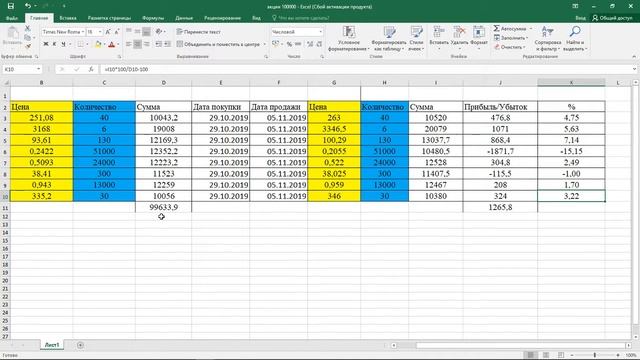
Task: Click the Share (Общий доступ) button
Action: click(612, 18)
